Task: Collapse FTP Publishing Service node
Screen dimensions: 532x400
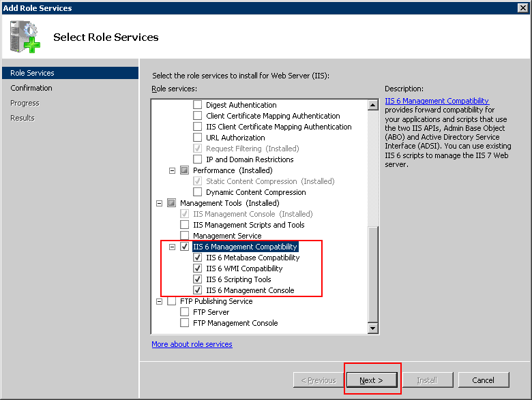Action: 160,301
